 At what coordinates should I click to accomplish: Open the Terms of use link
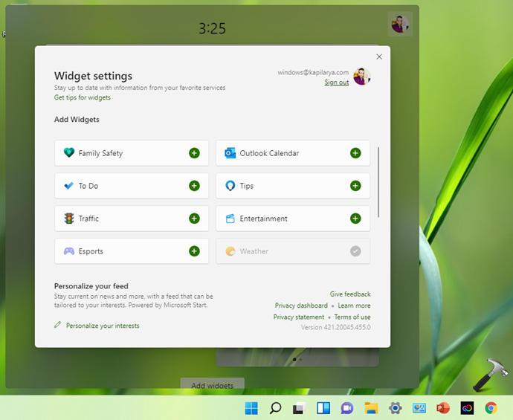352,317
